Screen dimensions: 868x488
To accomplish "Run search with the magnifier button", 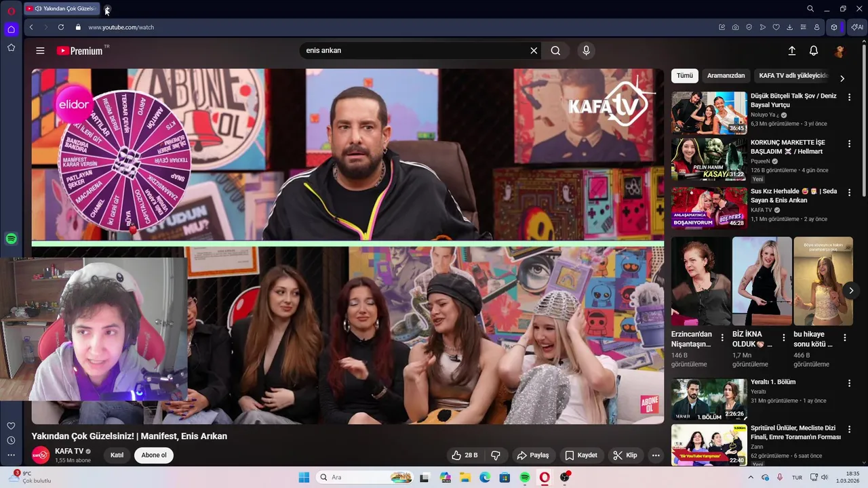I will tap(555, 51).
